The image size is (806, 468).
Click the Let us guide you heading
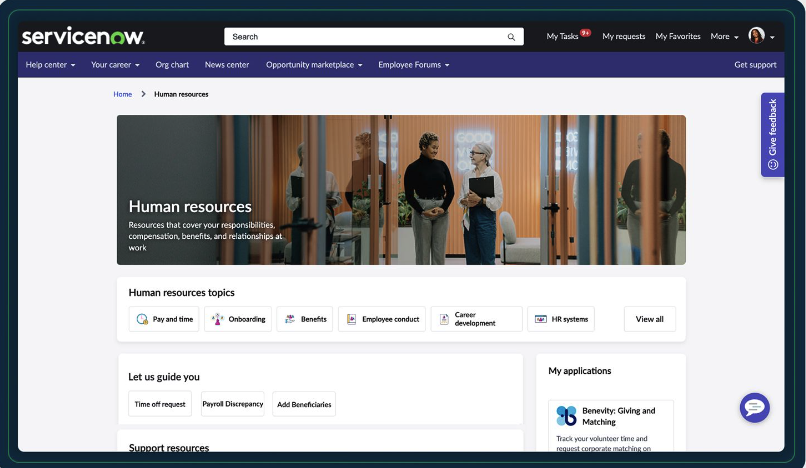click(164, 377)
